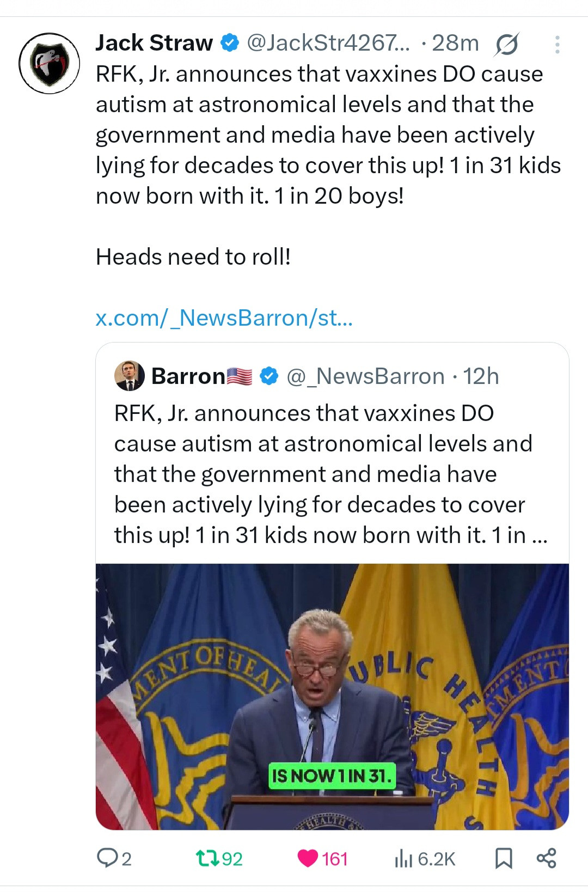The width and height of the screenshot is (588, 892).
Task: Open the x.com/_NewsBarron link
Action: (224, 317)
